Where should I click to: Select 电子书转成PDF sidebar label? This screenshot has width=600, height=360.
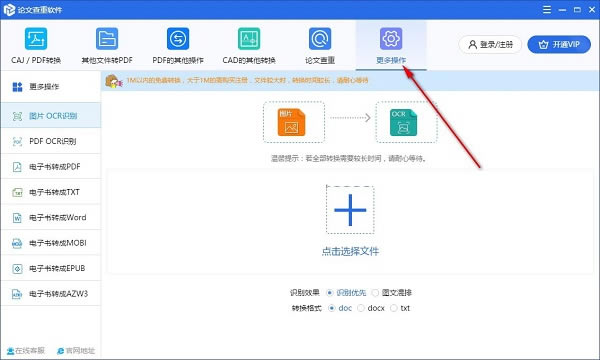click(55, 167)
